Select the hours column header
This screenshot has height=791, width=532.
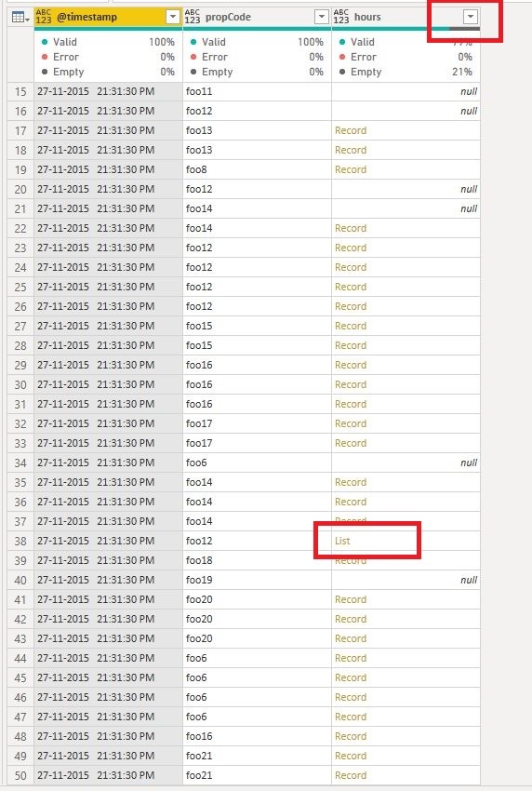406,17
